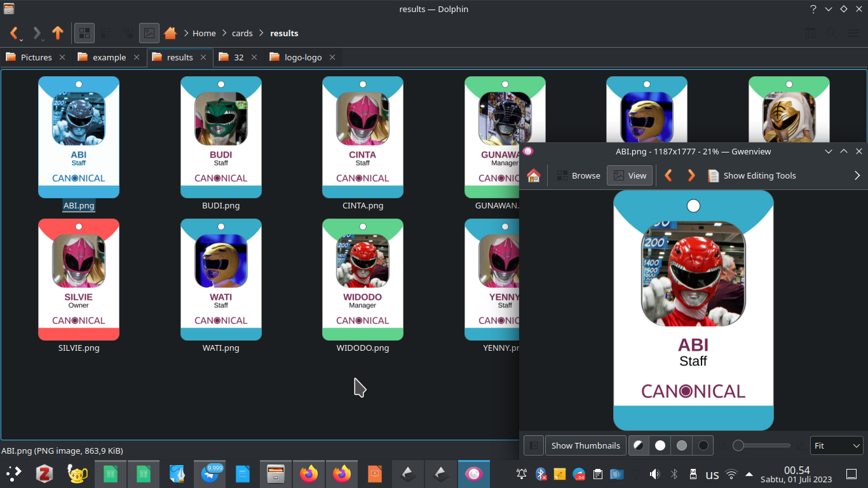This screenshot has width=868, height=488.
Task: Switch to the logo-logo tab
Action: 303,57
